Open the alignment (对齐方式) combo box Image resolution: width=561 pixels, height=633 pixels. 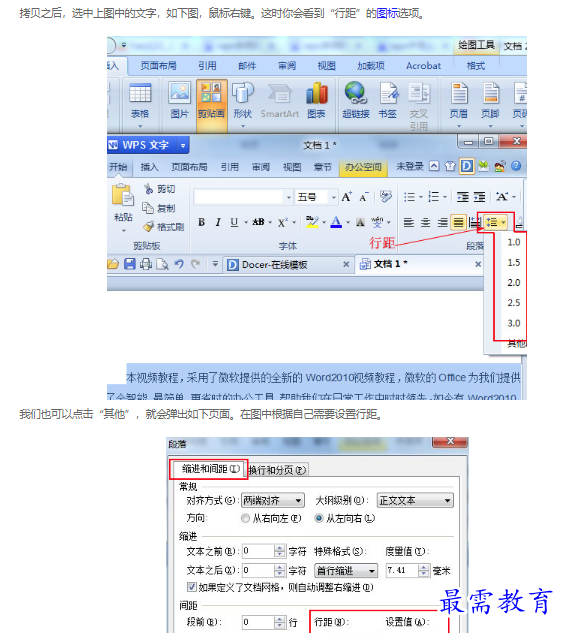pos(272,501)
